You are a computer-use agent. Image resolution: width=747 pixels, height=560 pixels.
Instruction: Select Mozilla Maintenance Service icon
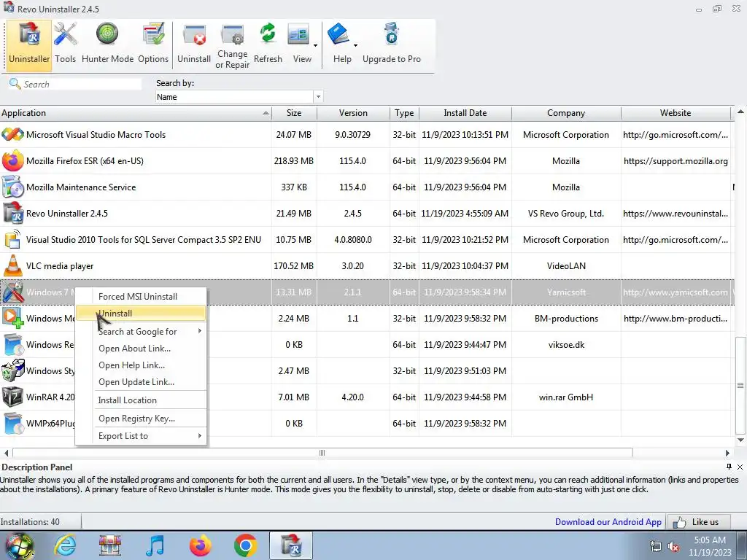[12, 187]
